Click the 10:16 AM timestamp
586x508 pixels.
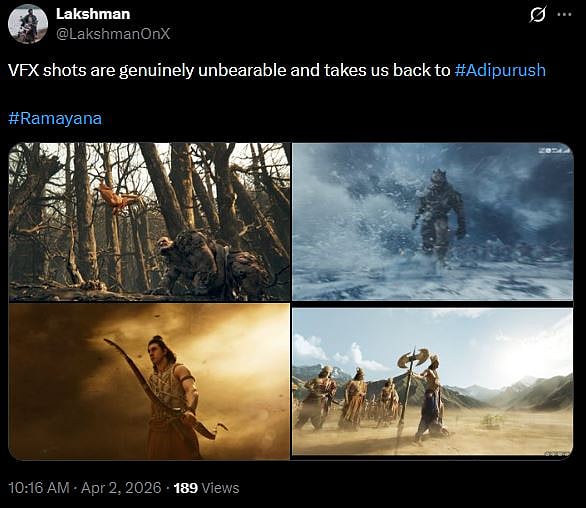pyautogui.click(x=38, y=488)
